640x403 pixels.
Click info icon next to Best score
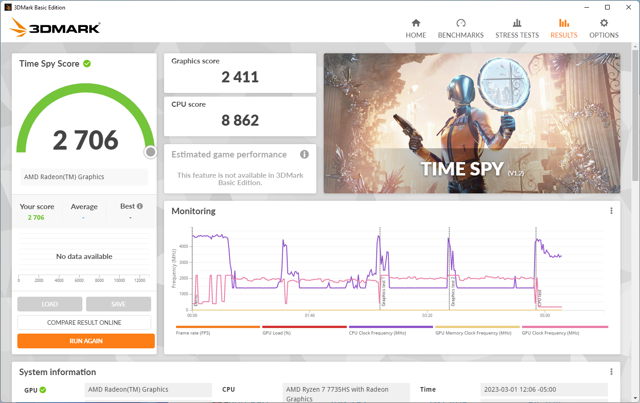[140, 206]
